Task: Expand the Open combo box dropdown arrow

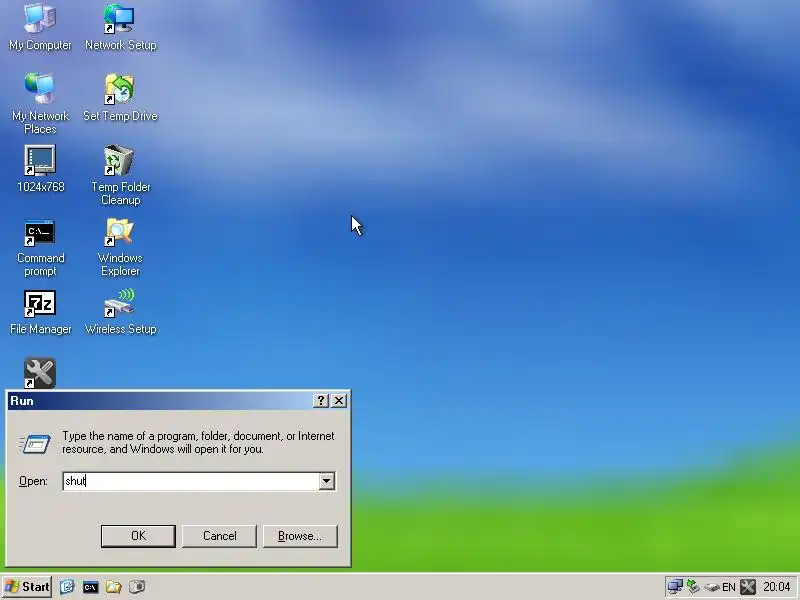Action: click(327, 481)
